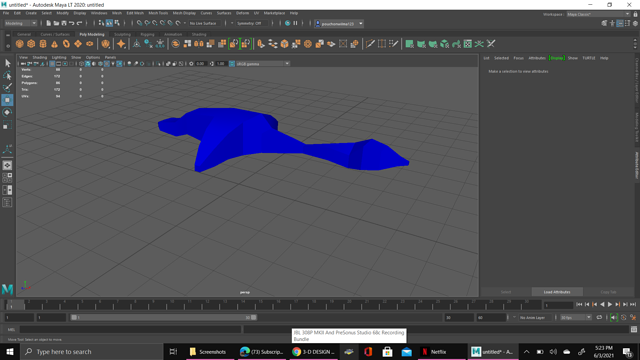Image resolution: width=640 pixels, height=360 pixels.
Task: Create a polygon cone from the shelf
Action: coord(54,44)
